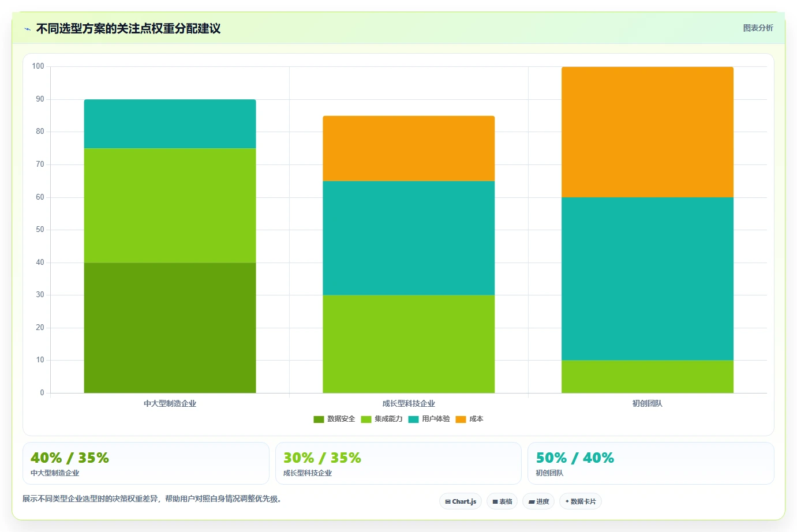Click the 中大型制造企业 x-axis label
The width and height of the screenshot is (797, 532).
170,403
